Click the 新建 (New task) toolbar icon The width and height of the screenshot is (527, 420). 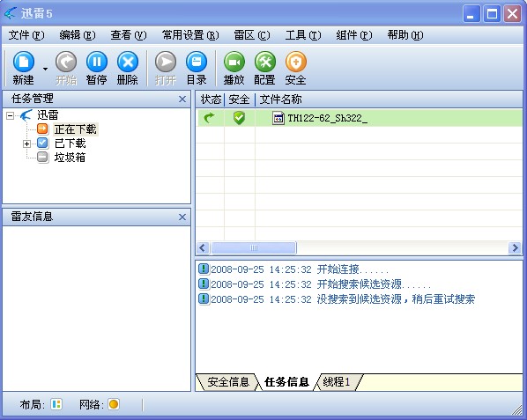23,63
